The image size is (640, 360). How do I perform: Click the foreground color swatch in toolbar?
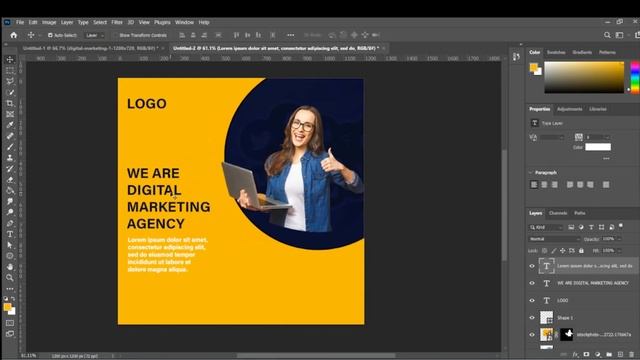[x=7, y=307]
